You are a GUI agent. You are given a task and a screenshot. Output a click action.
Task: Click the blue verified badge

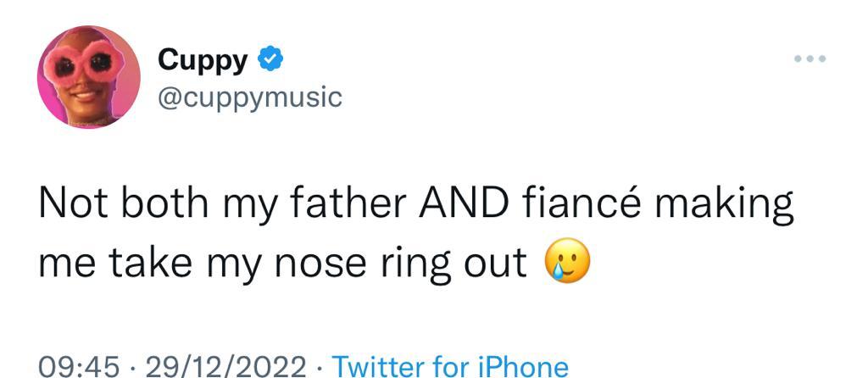(270, 59)
